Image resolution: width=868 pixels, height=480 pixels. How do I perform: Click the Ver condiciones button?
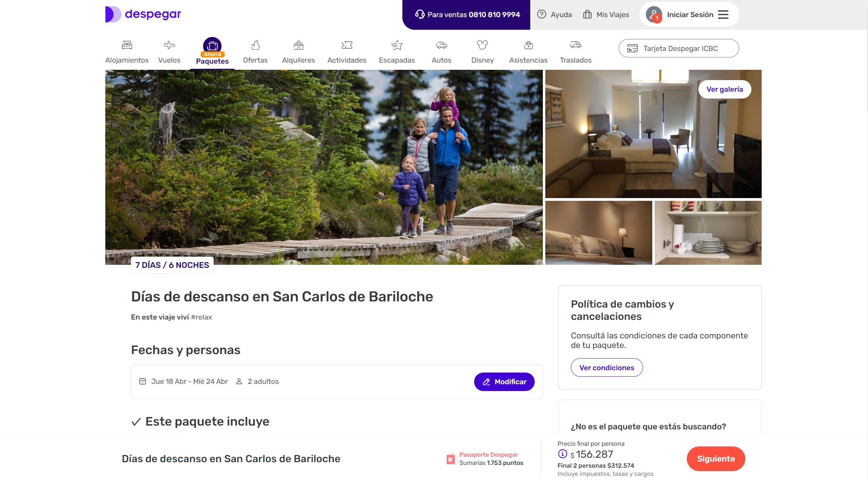pos(606,367)
